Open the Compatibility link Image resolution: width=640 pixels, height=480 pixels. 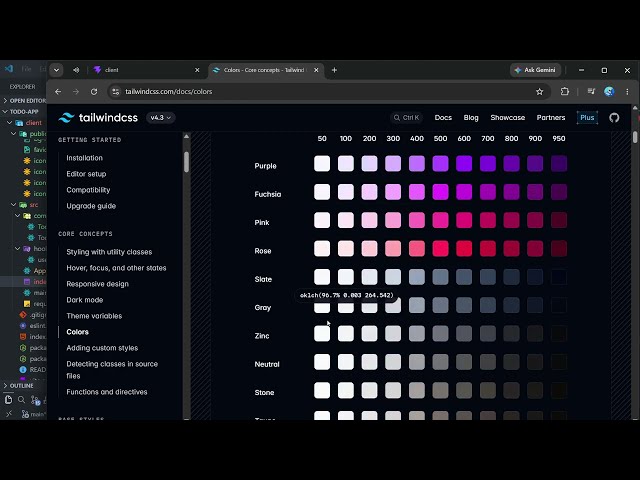[x=88, y=190]
